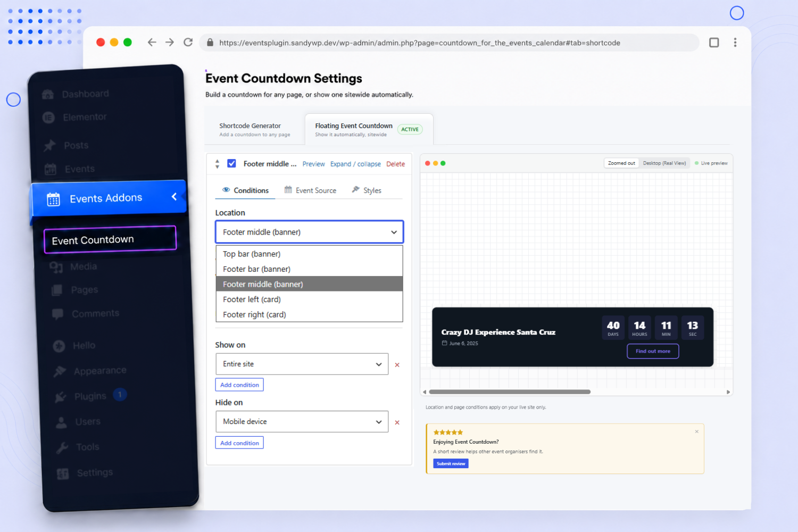Click the Events Addons calendar icon
Viewport: 798px width, 532px height.
[x=53, y=199]
